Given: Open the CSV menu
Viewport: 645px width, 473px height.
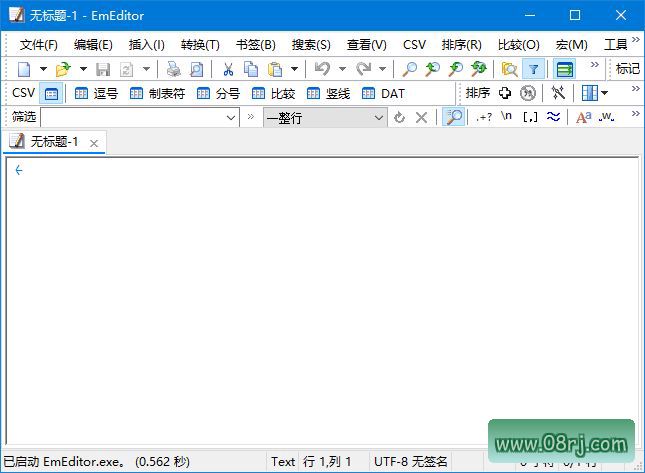Looking at the screenshot, I should [414, 44].
